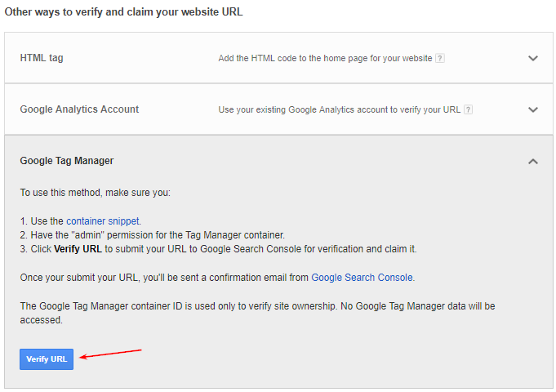556x392 pixels.
Task: Click the confirmation email sentence
Action: 217,278
